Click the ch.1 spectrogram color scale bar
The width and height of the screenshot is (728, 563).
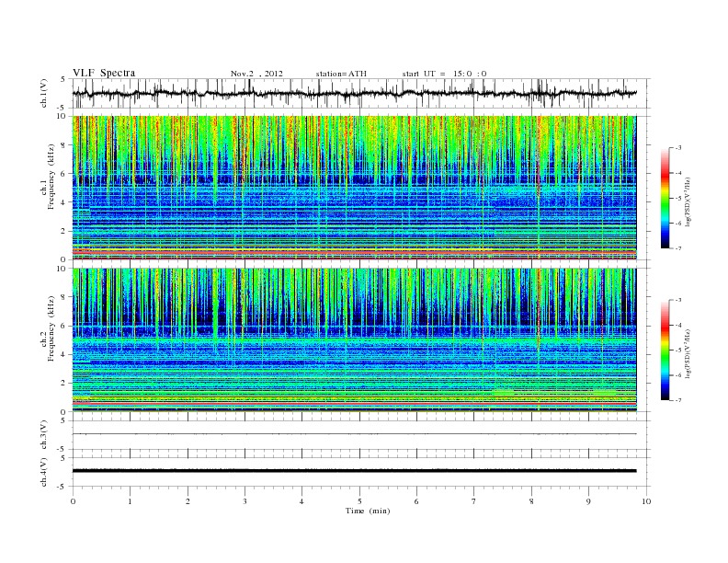(665, 198)
